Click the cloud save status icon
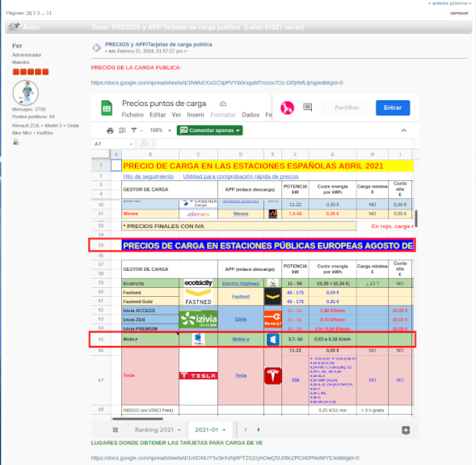The width and height of the screenshot is (476, 465). tap(223, 104)
